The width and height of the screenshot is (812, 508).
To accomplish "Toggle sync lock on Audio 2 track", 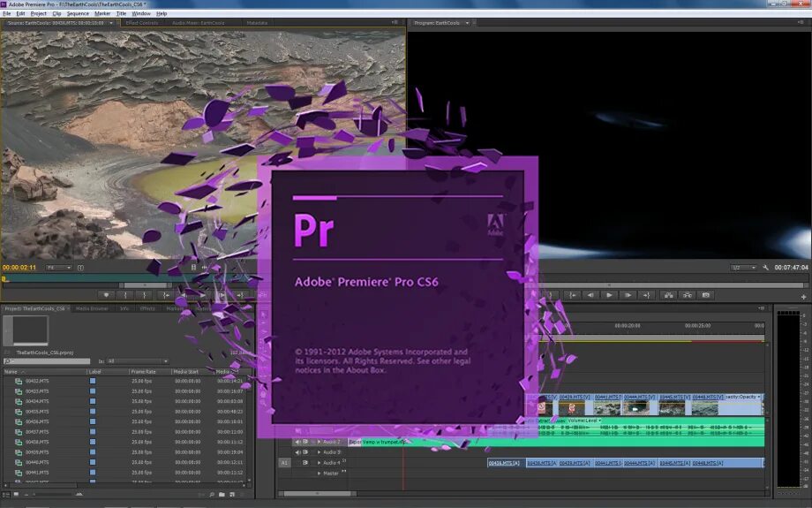I will tap(305, 442).
